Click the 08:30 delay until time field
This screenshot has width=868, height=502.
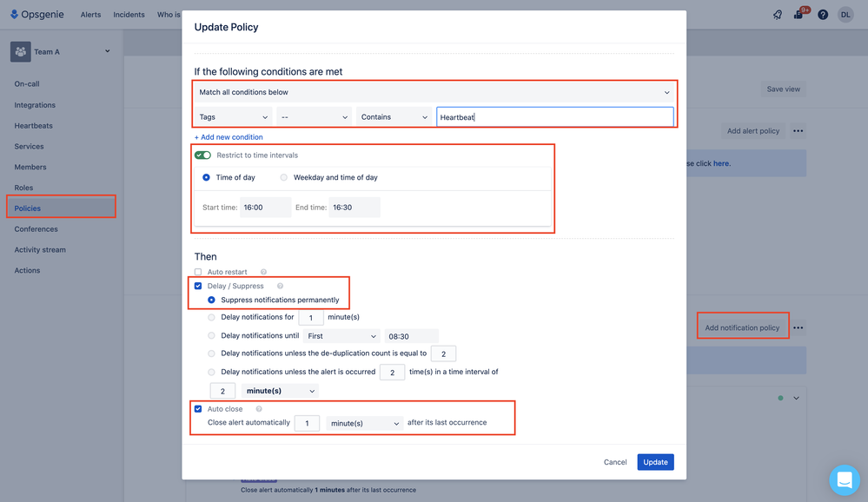click(x=411, y=336)
